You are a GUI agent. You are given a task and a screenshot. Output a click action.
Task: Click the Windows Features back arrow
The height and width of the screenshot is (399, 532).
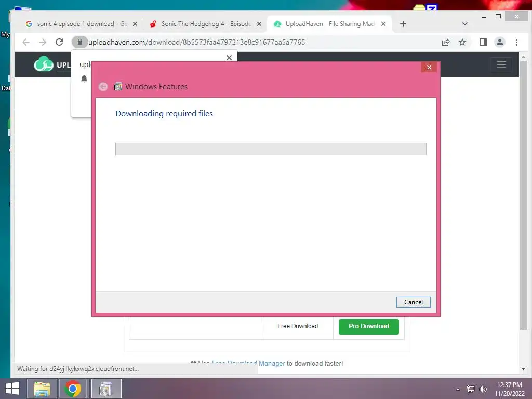tap(103, 87)
